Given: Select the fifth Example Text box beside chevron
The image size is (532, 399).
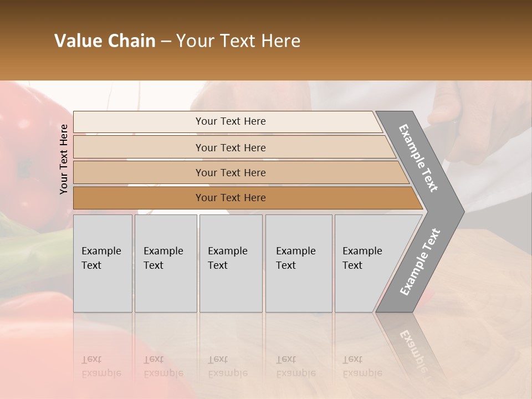Looking at the screenshot, I should (366, 263).
